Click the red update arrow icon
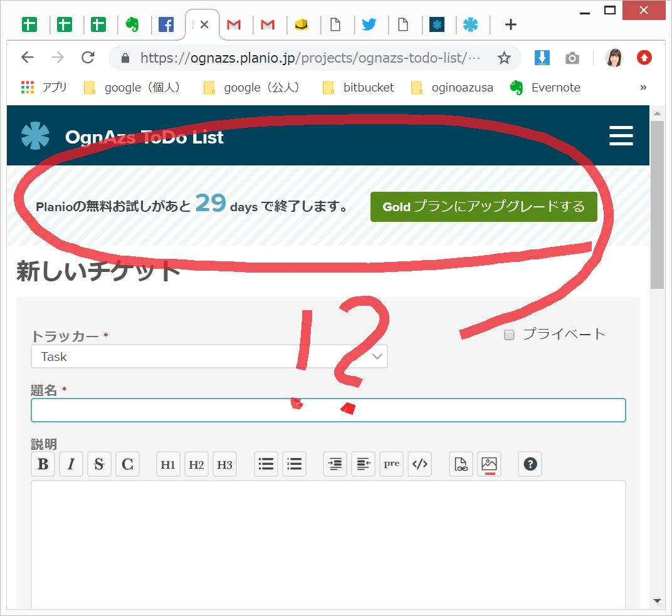The image size is (672, 616). (644, 58)
